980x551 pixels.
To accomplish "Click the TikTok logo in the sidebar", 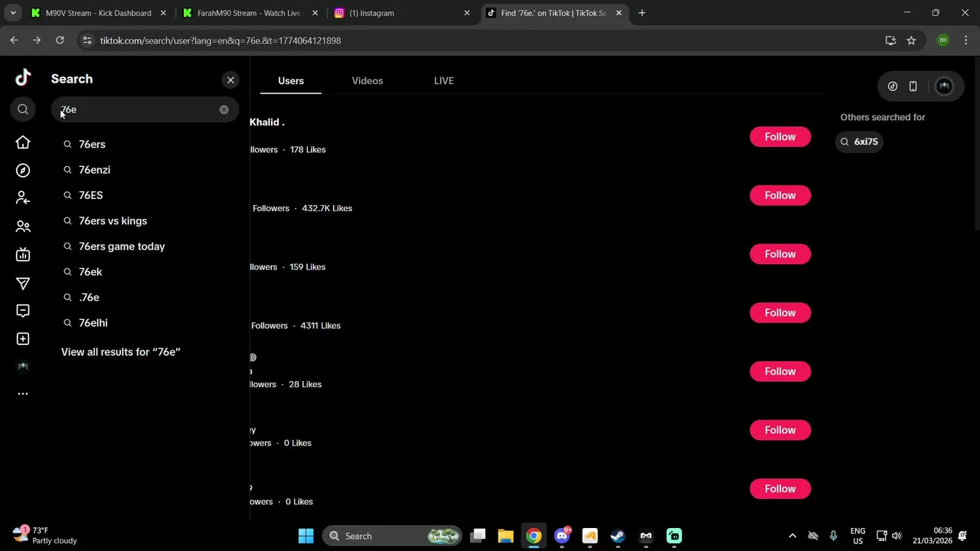I will click(x=23, y=77).
